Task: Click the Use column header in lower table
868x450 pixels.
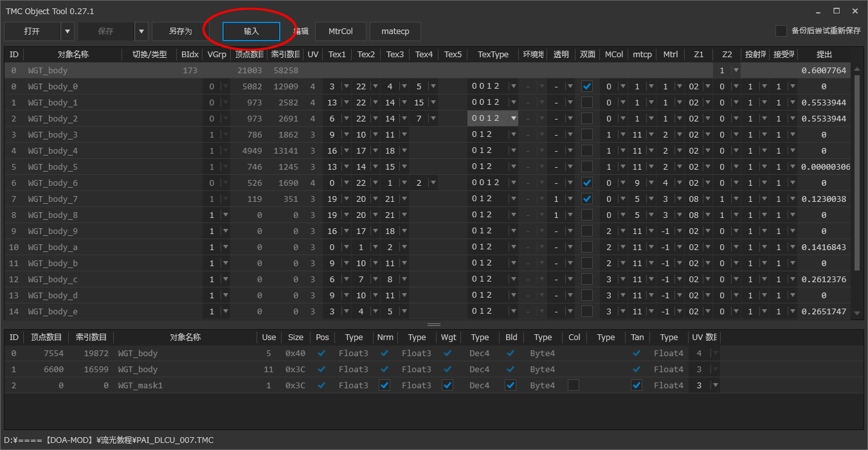Action: pos(269,337)
